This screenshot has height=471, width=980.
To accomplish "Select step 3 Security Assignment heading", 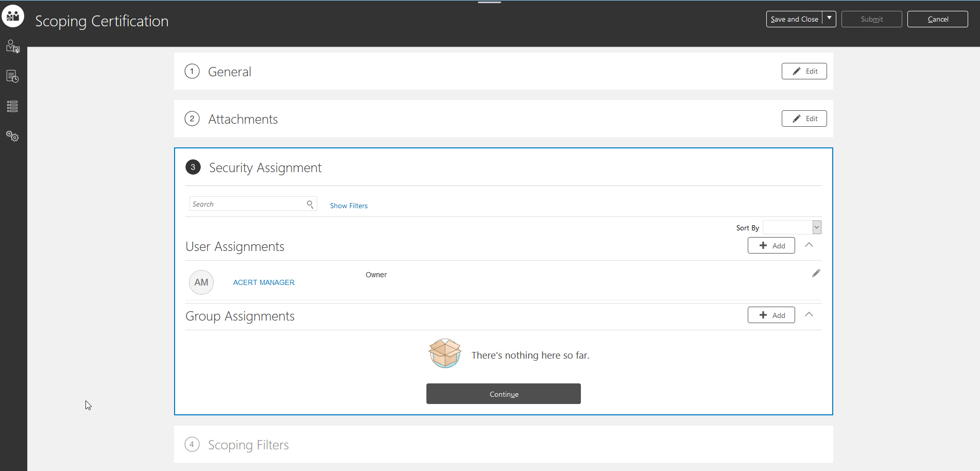I will (x=265, y=167).
